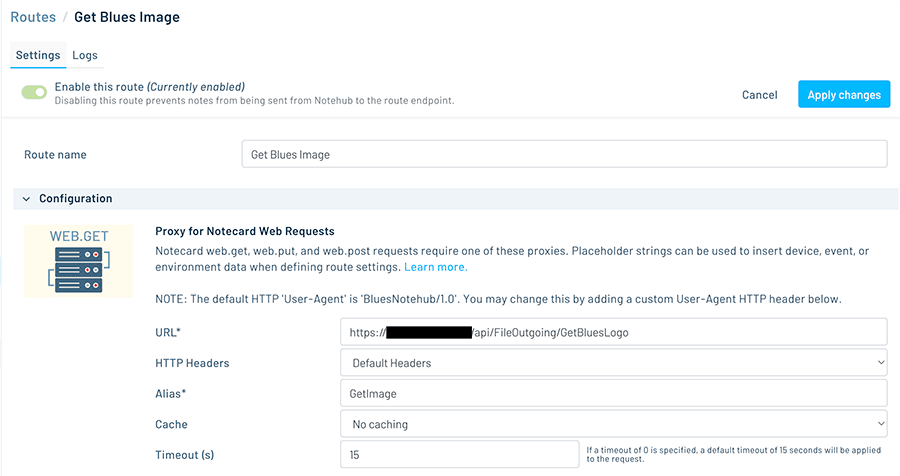Click the timeout default hint text

tap(734, 454)
